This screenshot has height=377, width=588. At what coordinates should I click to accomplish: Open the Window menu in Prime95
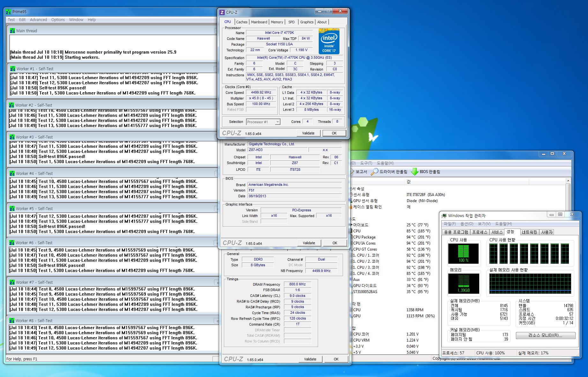coord(76,20)
